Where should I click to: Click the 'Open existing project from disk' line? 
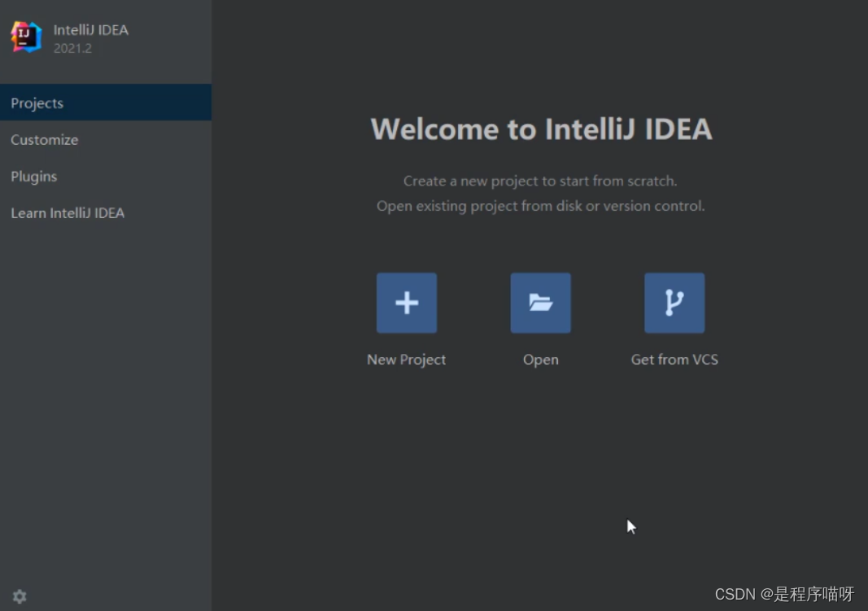(x=541, y=206)
